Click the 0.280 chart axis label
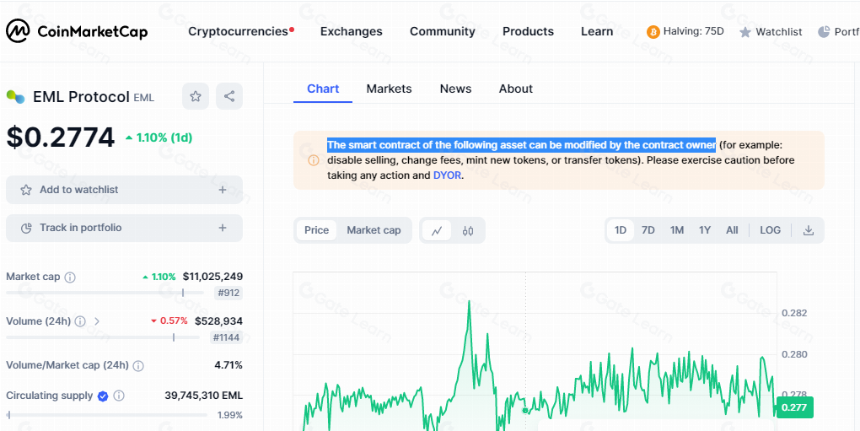This screenshot has height=431, width=860. (794, 354)
